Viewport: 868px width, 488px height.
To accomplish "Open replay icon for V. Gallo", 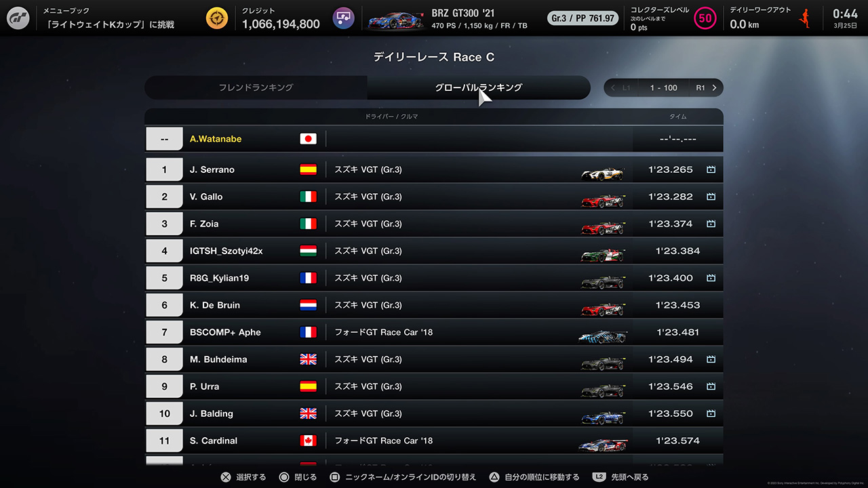I will [711, 197].
